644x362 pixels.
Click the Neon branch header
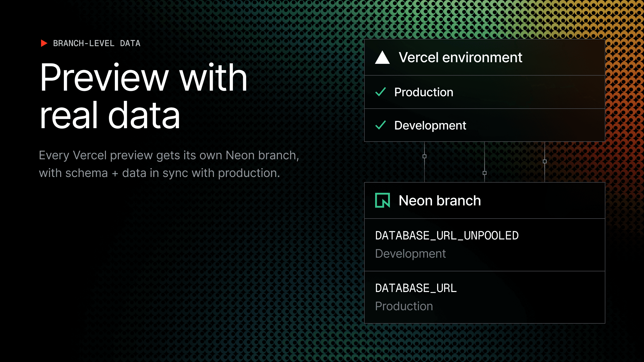(440, 201)
